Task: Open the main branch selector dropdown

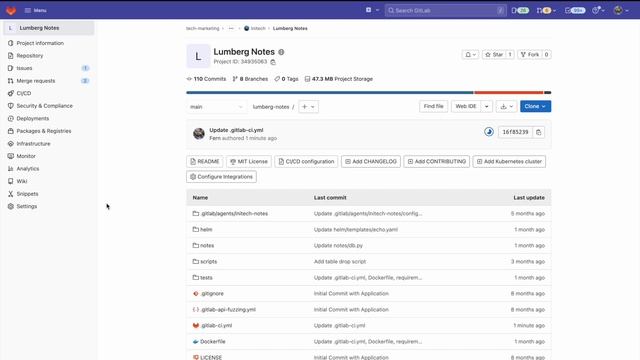Action: (x=217, y=107)
